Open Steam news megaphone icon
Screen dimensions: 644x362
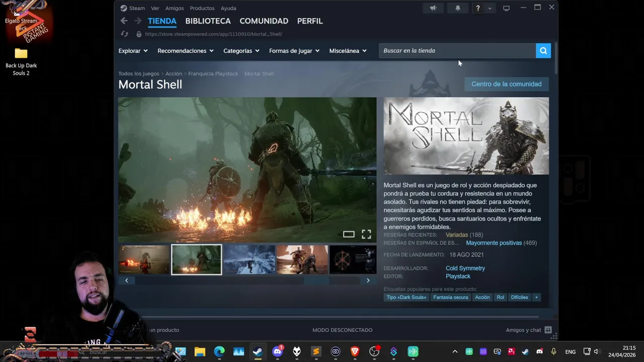click(433, 8)
